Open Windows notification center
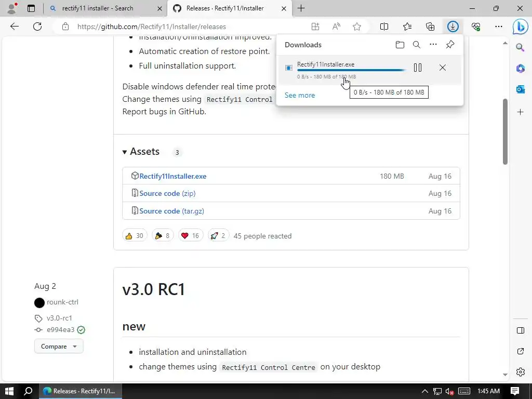Image resolution: width=532 pixels, height=399 pixels. coord(515,391)
